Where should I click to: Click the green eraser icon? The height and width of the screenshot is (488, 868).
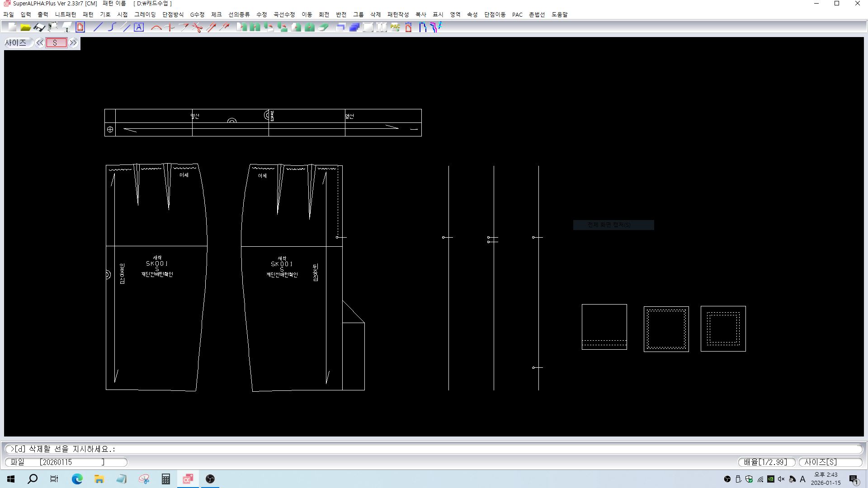tap(323, 28)
